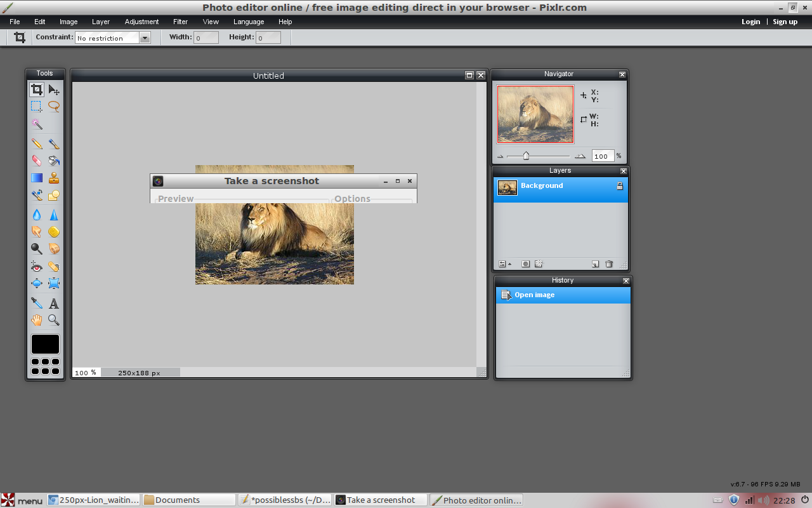
Task: Toggle the Background layer lock
Action: coord(620,186)
